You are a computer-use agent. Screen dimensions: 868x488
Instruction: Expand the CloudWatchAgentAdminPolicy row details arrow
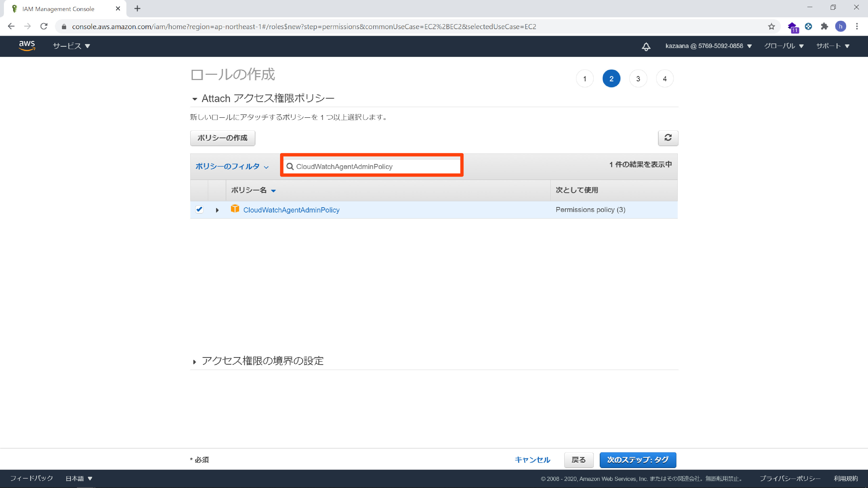[217, 210]
